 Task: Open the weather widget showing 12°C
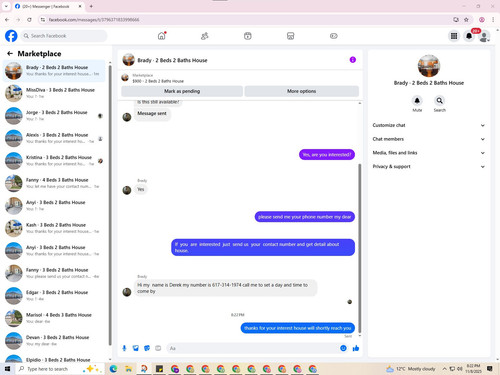[x=410, y=369]
